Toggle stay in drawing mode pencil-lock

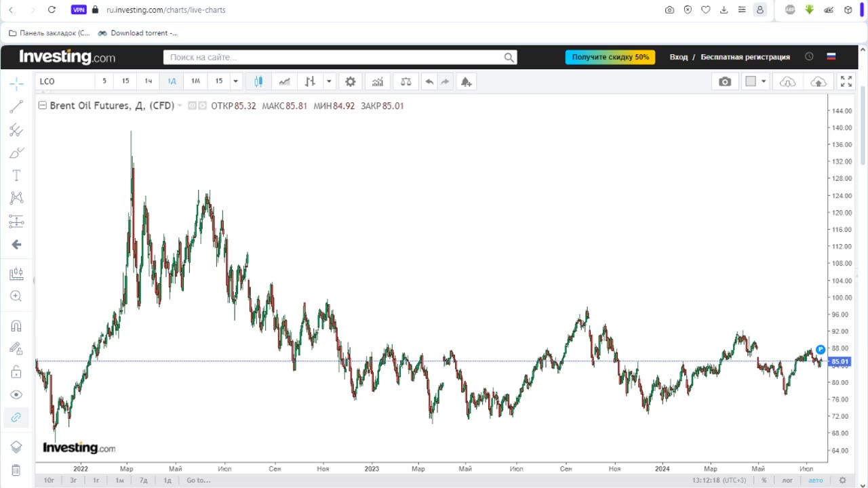(16, 348)
